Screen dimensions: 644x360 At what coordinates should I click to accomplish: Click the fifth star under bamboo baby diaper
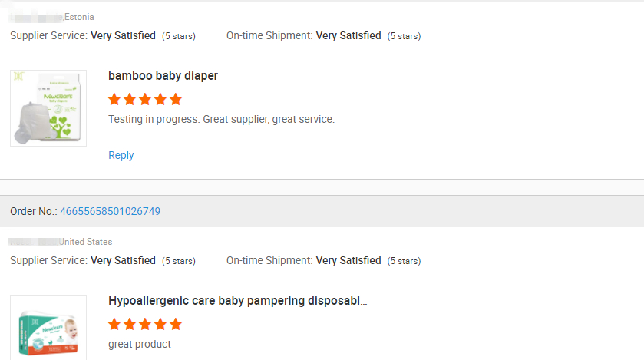click(x=176, y=99)
